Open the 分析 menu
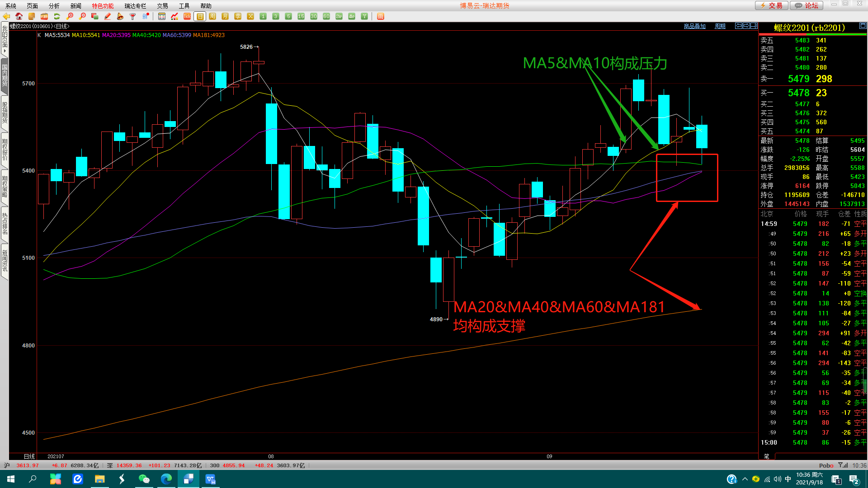The width and height of the screenshot is (868, 488). pyautogui.click(x=54, y=6)
